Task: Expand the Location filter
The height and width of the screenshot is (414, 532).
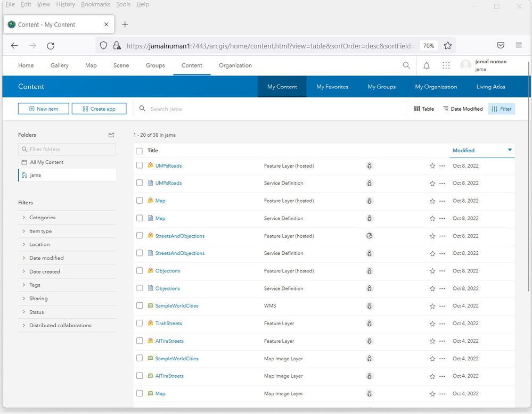Action: point(67,244)
